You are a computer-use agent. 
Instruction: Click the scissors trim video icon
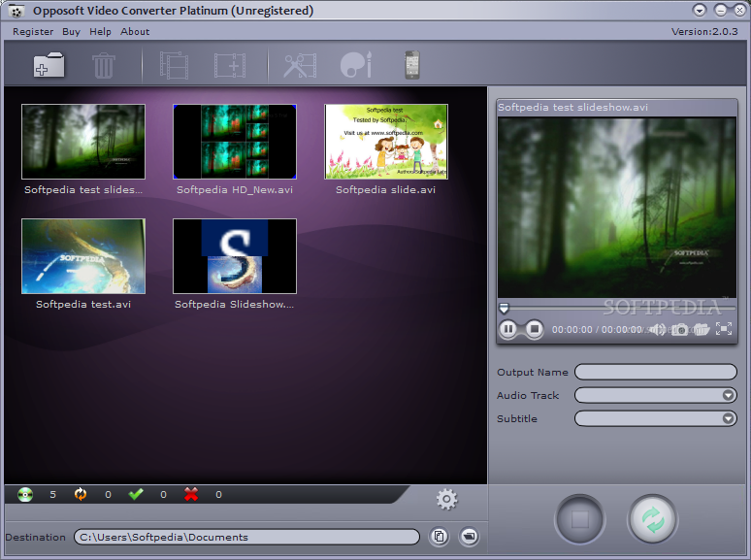(x=301, y=66)
